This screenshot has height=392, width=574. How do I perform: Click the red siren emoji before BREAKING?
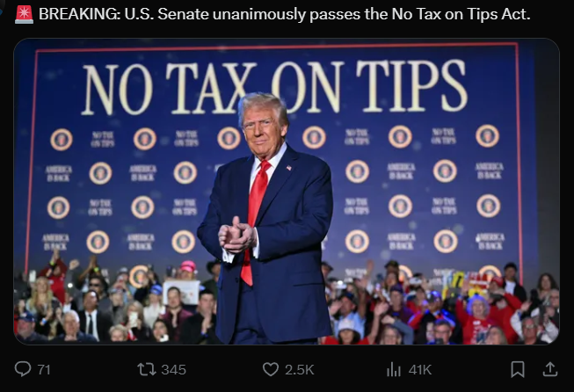[24, 15]
